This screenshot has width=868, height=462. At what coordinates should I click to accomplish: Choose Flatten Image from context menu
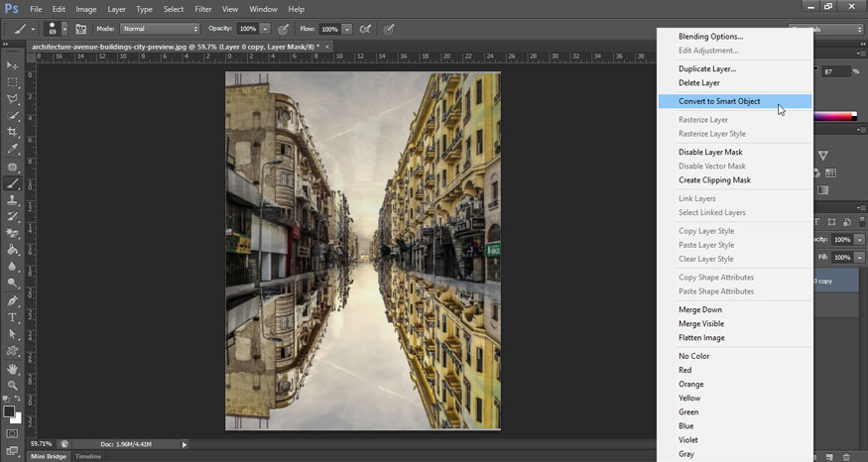pos(735,337)
